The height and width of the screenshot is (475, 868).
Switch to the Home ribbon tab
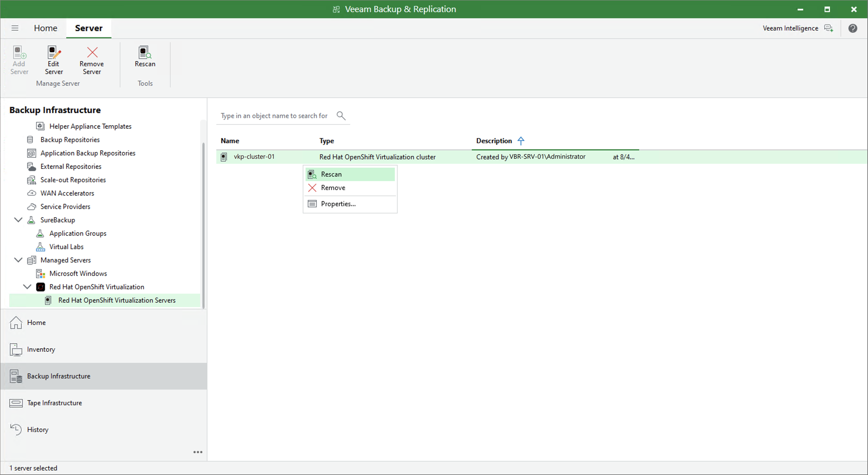point(45,28)
